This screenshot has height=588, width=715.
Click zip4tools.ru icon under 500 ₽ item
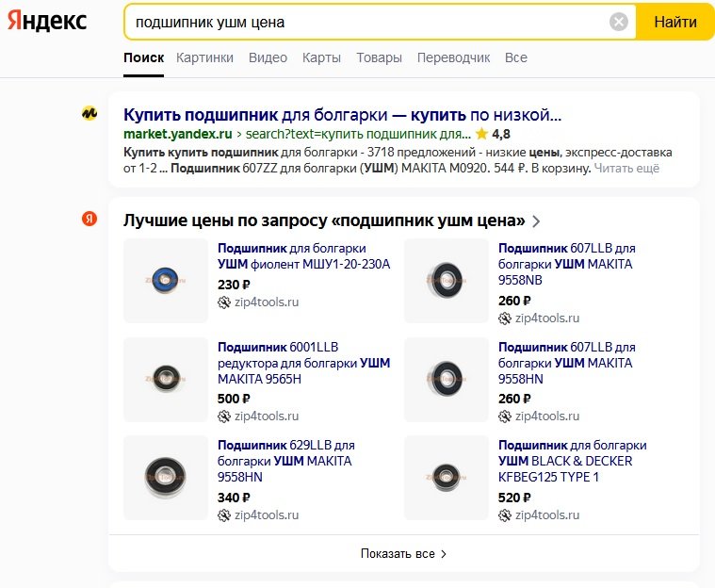point(224,416)
